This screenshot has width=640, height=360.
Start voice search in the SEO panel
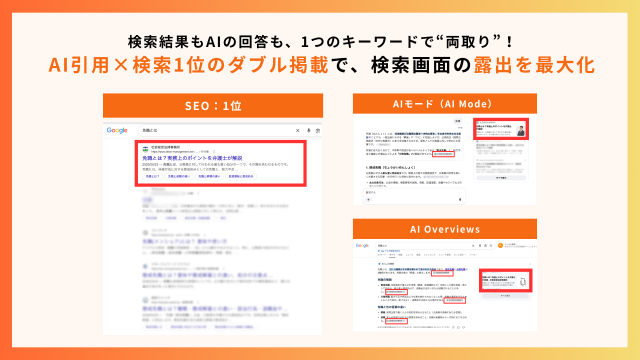pos(309,131)
